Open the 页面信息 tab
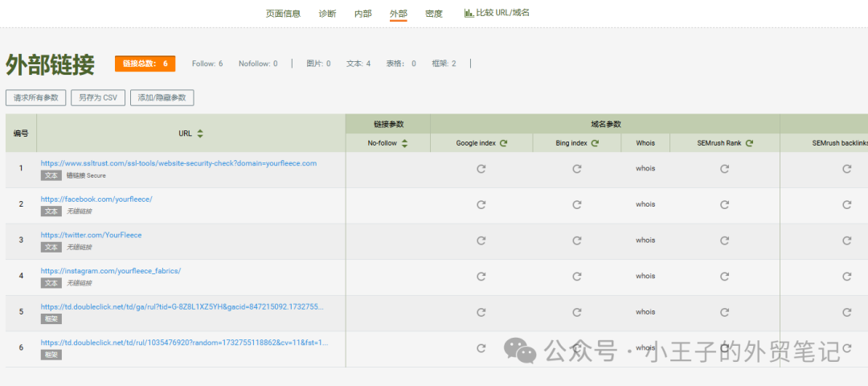This screenshot has height=386, width=868. tap(283, 14)
